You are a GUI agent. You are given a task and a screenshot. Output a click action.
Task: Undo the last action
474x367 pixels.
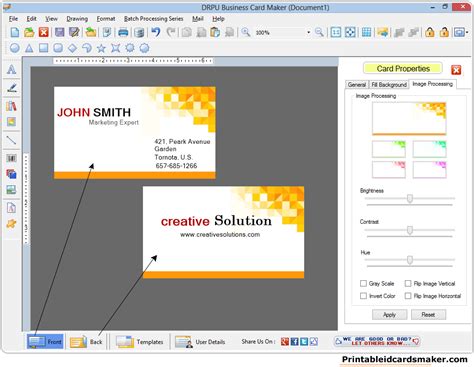pyautogui.click(x=156, y=32)
